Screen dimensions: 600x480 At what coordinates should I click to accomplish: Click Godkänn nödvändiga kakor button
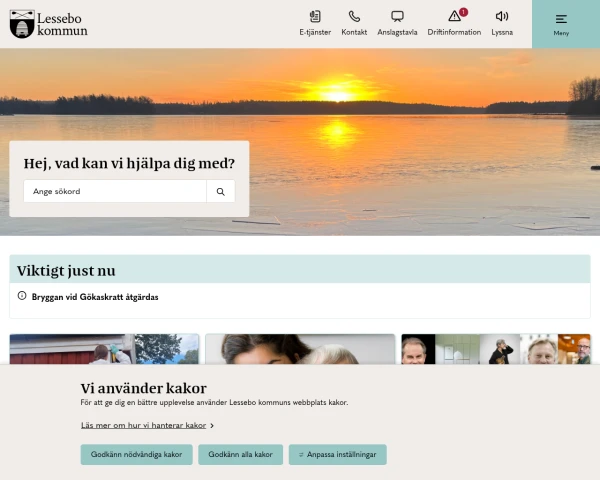pyautogui.click(x=137, y=454)
